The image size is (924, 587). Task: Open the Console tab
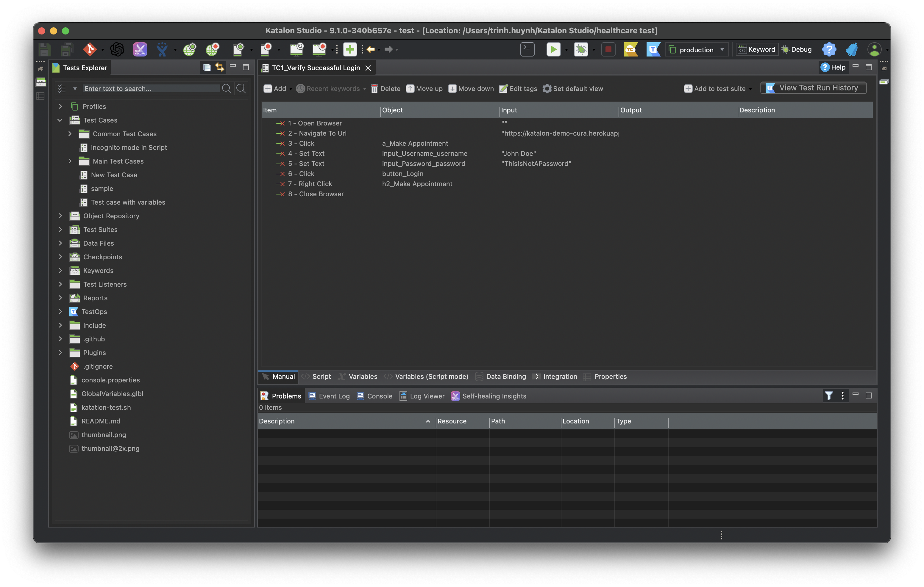pyautogui.click(x=379, y=396)
